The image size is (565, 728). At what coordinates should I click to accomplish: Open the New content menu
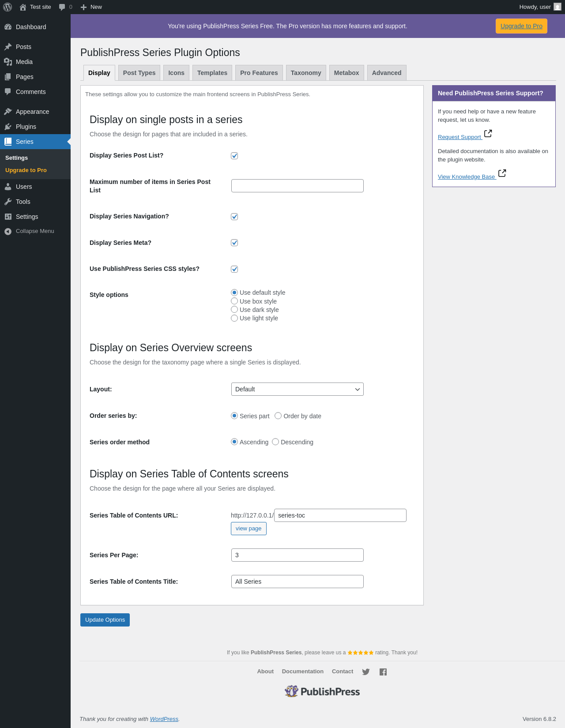coord(91,7)
